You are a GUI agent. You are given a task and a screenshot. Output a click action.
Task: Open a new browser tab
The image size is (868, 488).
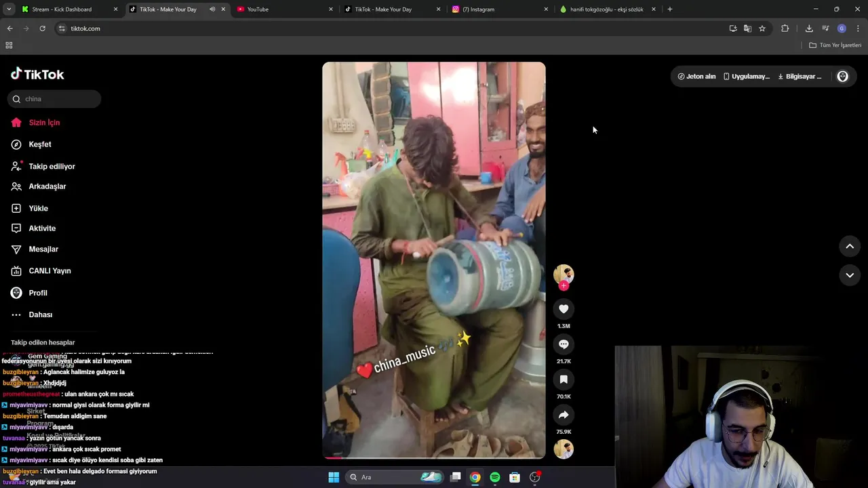(x=670, y=9)
